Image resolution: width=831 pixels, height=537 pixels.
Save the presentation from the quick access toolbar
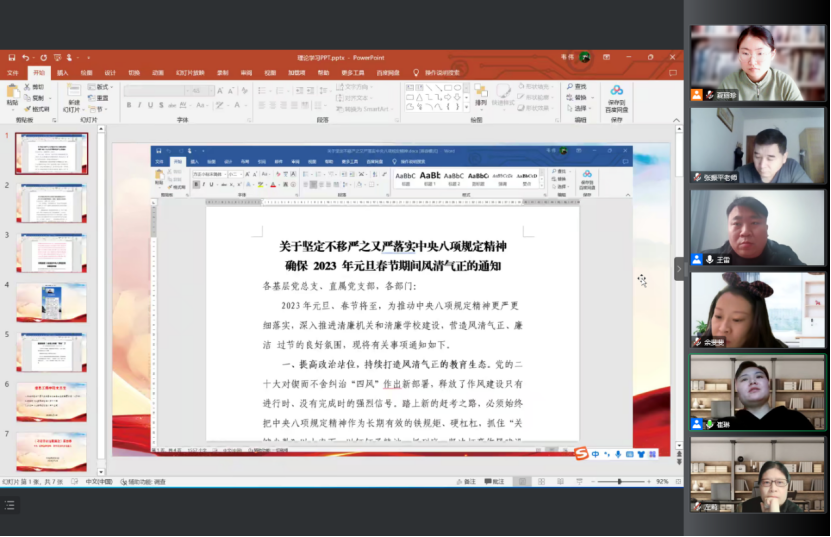click(x=9, y=58)
